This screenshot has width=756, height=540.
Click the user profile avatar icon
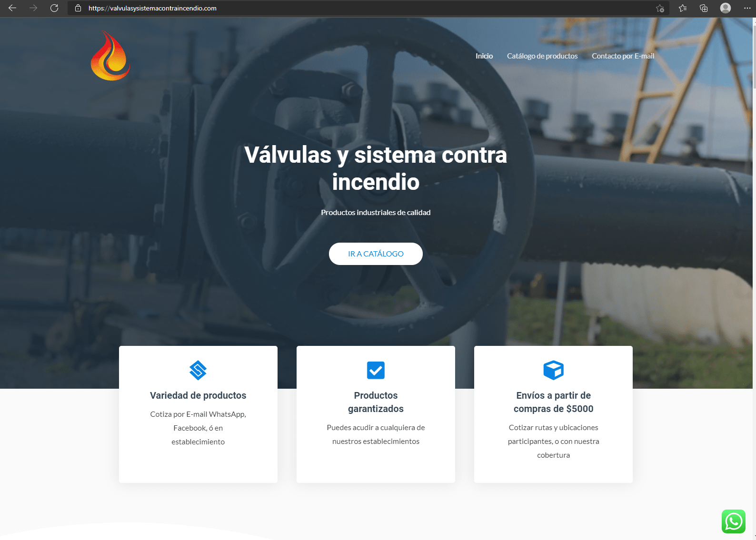pos(725,8)
